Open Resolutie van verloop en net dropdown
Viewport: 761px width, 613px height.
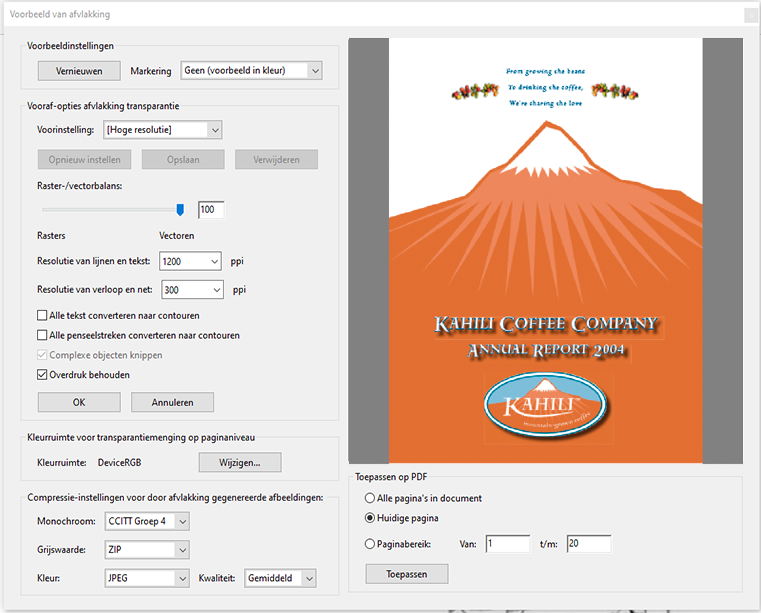tap(192, 290)
